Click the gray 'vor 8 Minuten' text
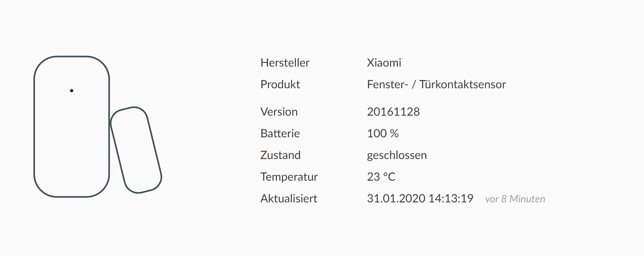The height and width of the screenshot is (256, 644). click(515, 199)
